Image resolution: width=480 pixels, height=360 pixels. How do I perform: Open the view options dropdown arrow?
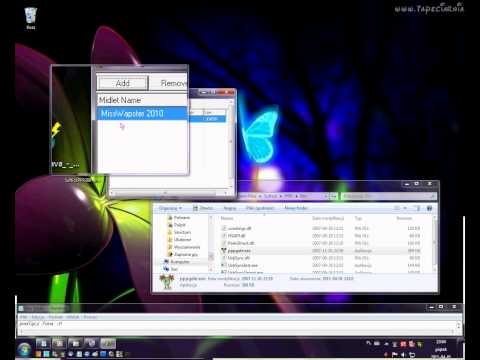(x=405, y=208)
